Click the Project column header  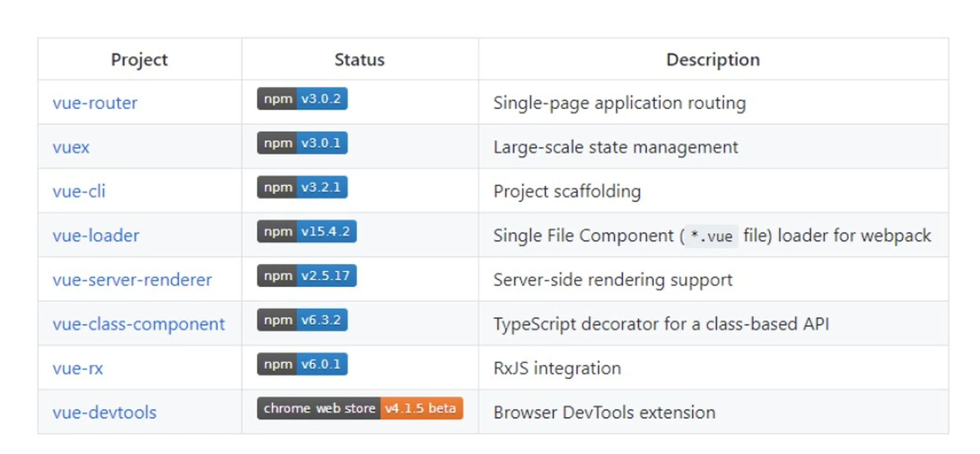pyautogui.click(x=139, y=60)
